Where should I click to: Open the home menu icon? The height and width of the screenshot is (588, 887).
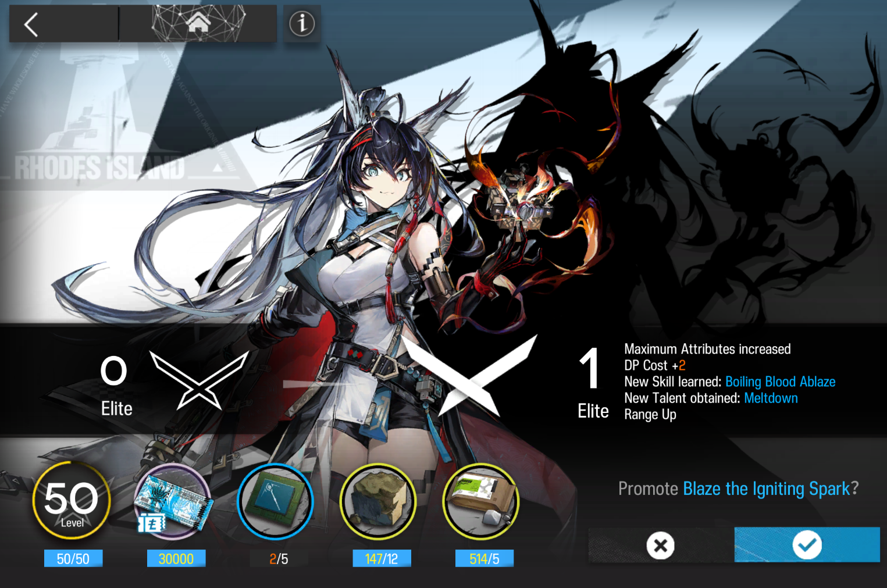click(x=198, y=24)
